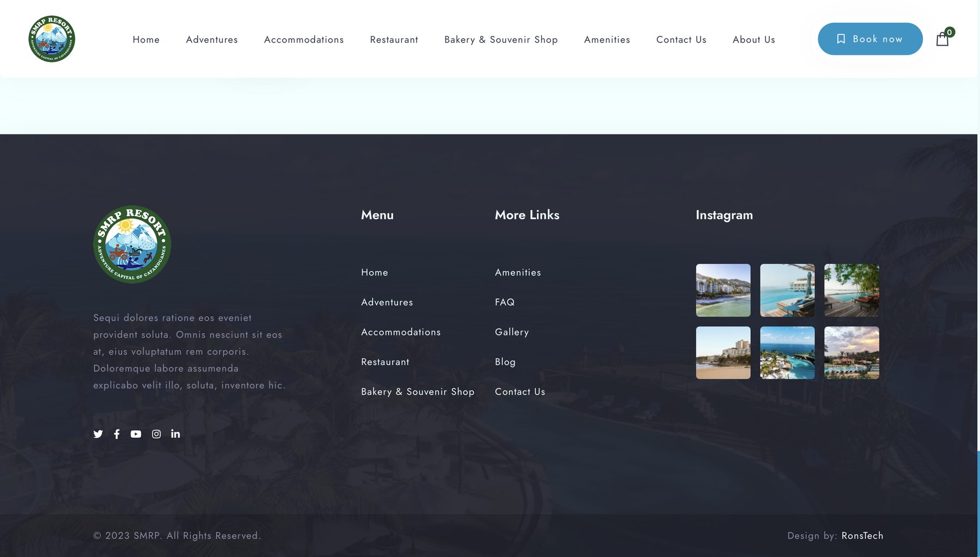Open About Us in the top navigation
The width and height of the screenshot is (980, 557).
tap(754, 40)
